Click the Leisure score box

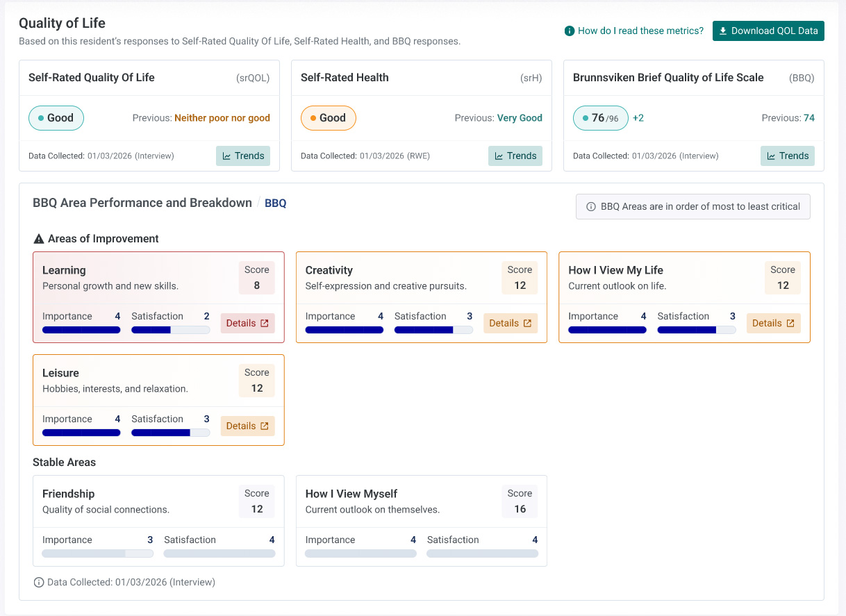click(257, 381)
